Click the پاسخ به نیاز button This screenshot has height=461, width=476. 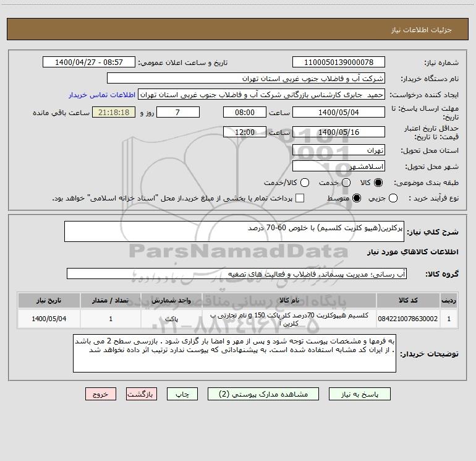click(359, 394)
